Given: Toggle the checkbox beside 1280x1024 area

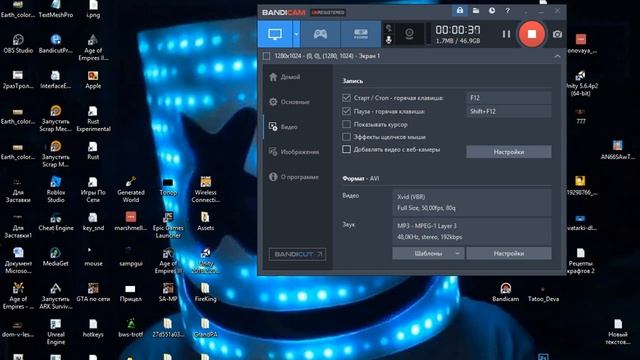Looking at the screenshot, I should [267, 56].
